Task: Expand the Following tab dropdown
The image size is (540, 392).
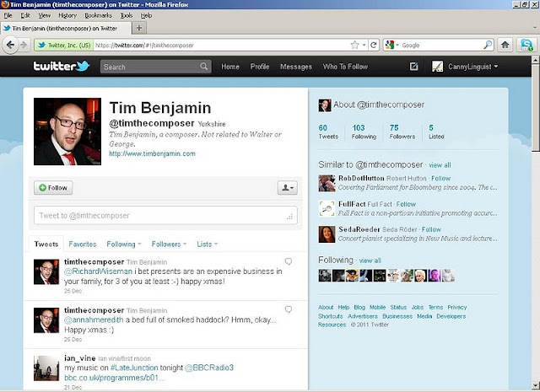Action: [x=139, y=244]
